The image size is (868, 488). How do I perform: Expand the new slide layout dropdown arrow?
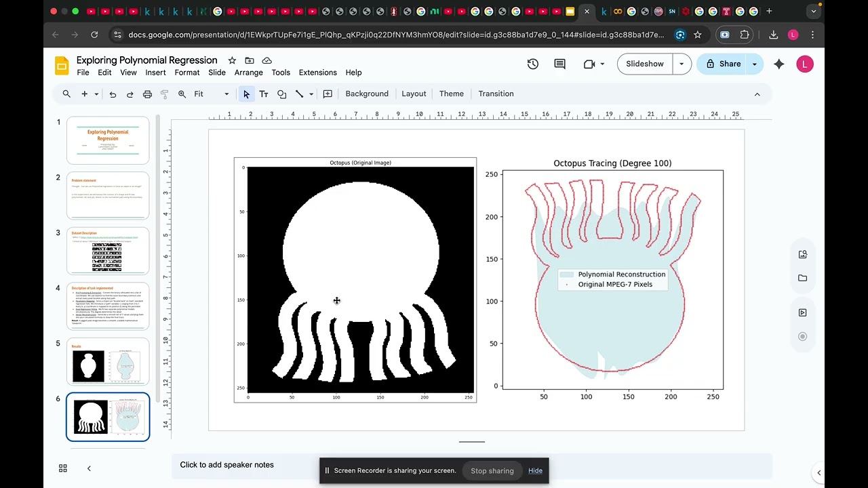click(96, 94)
